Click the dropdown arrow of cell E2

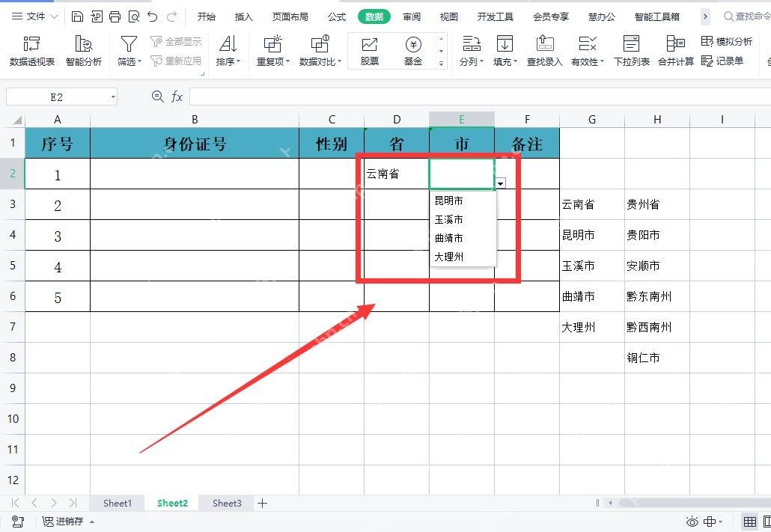pos(501,183)
